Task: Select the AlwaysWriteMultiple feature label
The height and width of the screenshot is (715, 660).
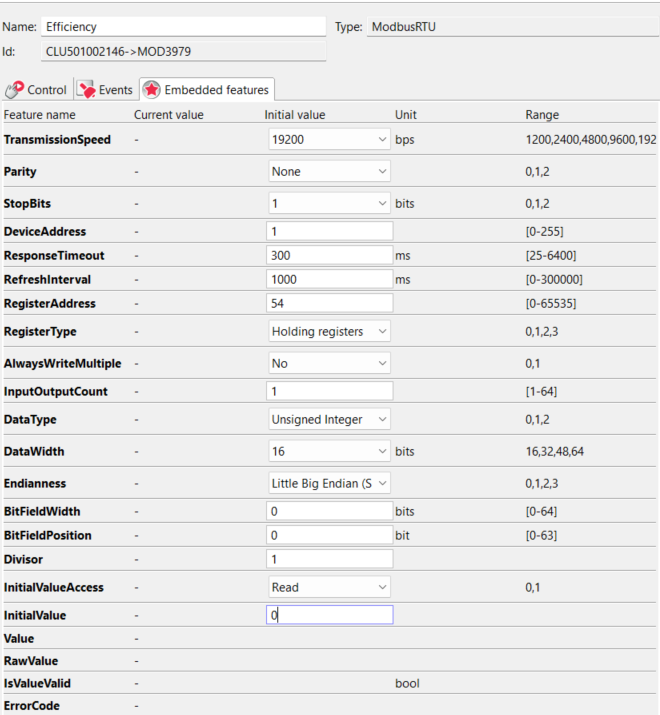Action: coord(62,364)
